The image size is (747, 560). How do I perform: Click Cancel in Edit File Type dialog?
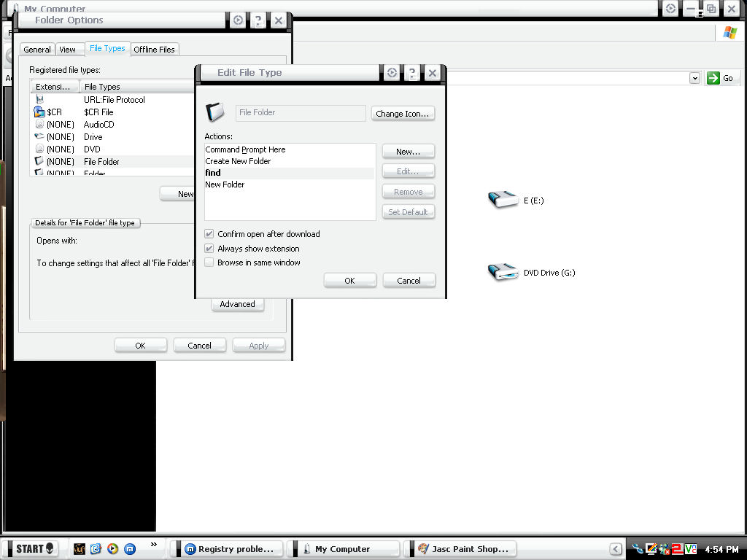click(409, 281)
